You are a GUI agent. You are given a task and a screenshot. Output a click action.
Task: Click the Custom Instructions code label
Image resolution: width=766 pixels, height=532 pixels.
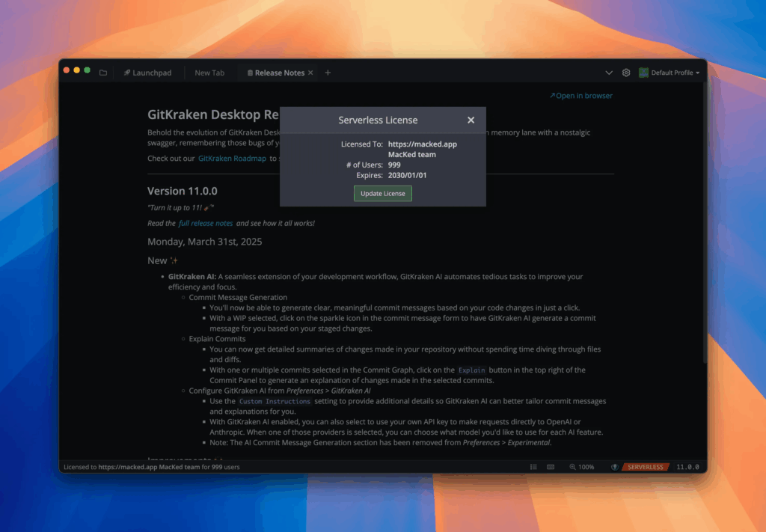click(275, 402)
